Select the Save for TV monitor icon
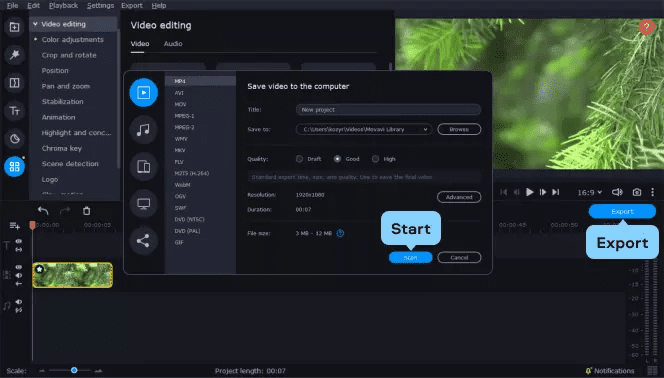Image resolution: width=664 pixels, height=378 pixels. tap(144, 204)
